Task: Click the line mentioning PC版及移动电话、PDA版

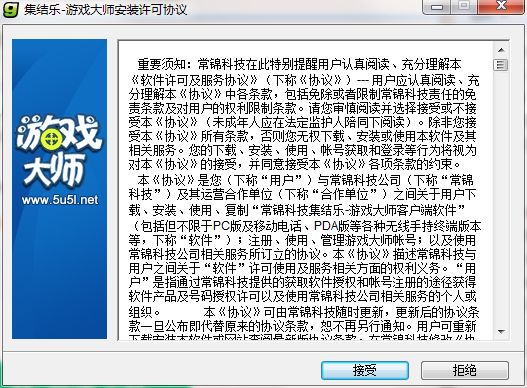Action: pos(305,226)
